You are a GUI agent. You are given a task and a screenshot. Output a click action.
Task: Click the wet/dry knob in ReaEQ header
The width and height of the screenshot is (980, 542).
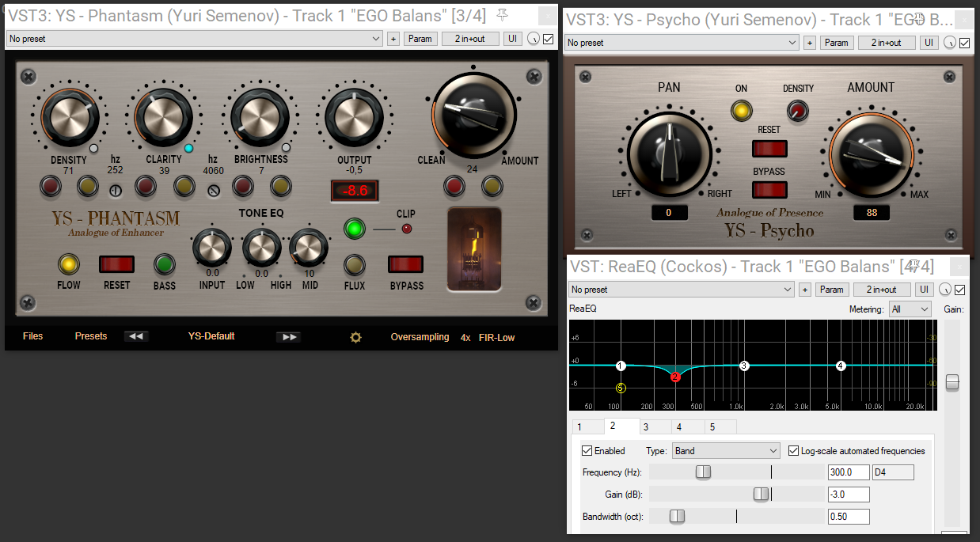point(947,290)
